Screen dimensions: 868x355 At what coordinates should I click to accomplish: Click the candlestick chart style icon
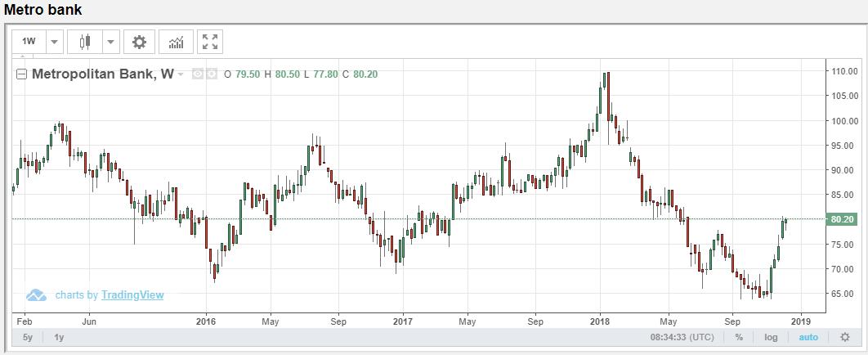[x=84, y=42]
